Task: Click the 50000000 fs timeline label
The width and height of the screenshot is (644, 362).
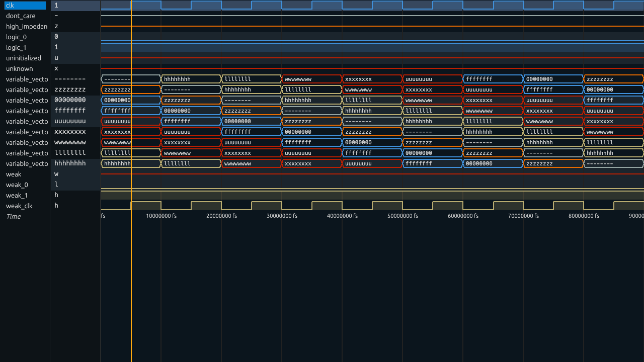Action: (x=403, y=216)
